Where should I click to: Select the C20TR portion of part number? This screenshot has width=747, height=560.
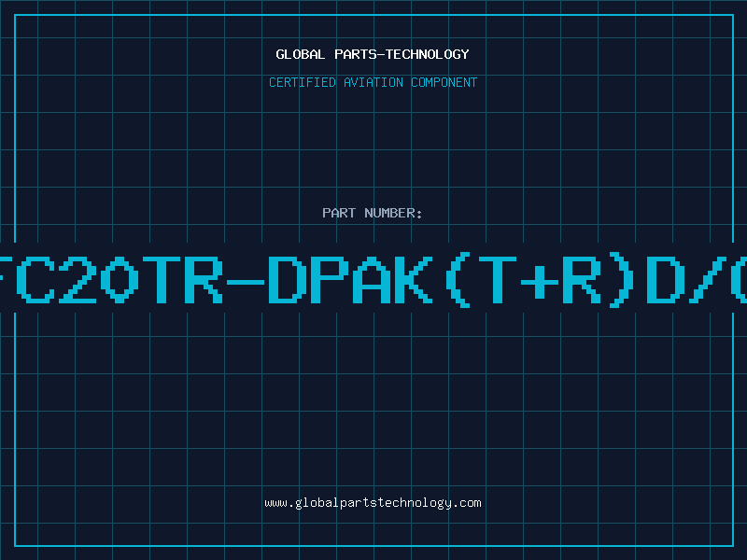click(120, 280)
